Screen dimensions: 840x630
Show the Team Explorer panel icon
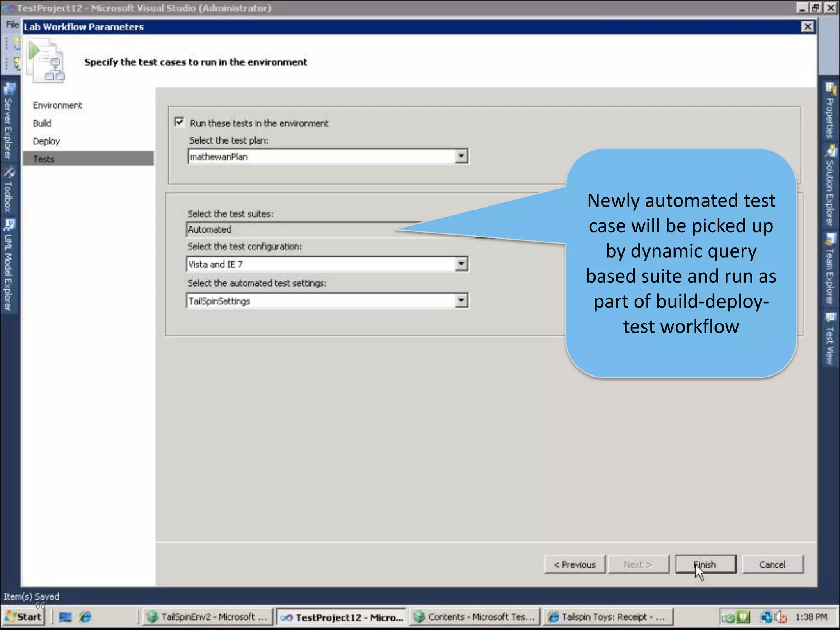tap(830, 239)
